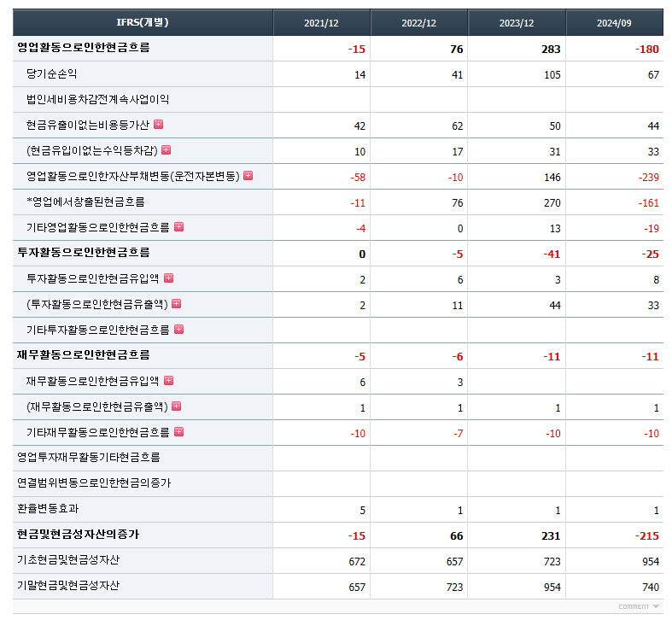Expand 투자활동으로인한현금유입액 plus icon
Viewport: 672px width, 620px height.
click(169, 278)
